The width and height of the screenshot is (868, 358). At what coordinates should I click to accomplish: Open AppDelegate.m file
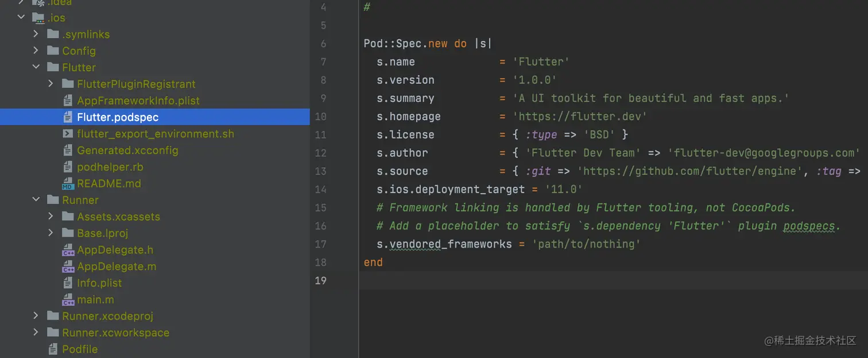point(117,267)
